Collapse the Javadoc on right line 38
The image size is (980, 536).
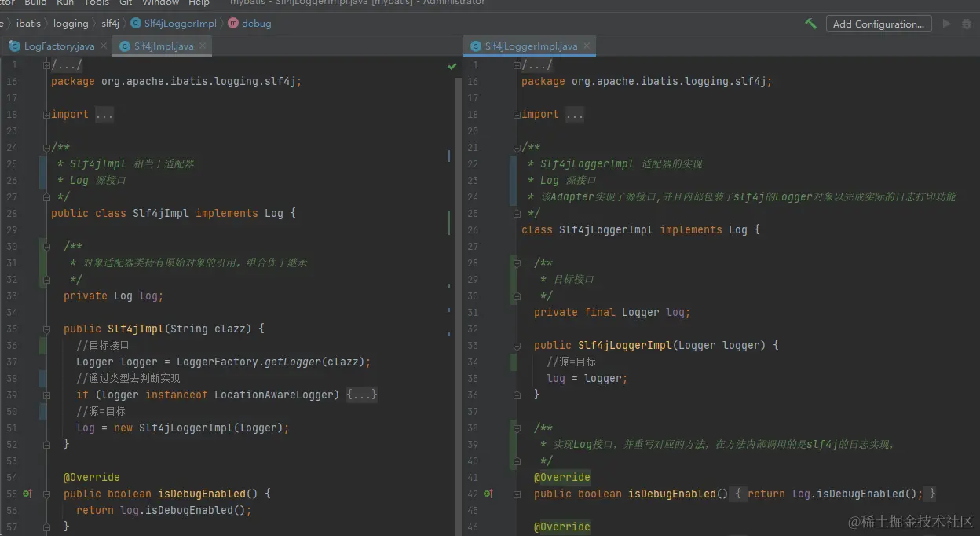pos(517,428)
